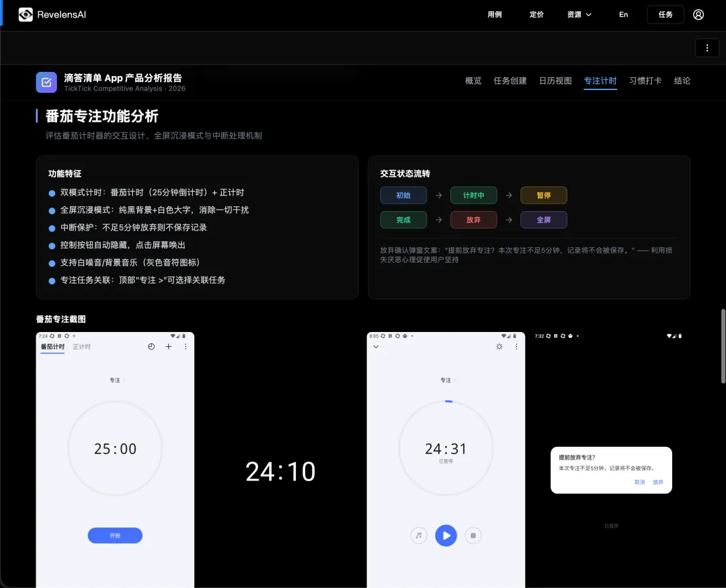This screenshot has height=588, width=726.
Task: Click the page vertical scrollbar thumb
Action: [723, 346]
